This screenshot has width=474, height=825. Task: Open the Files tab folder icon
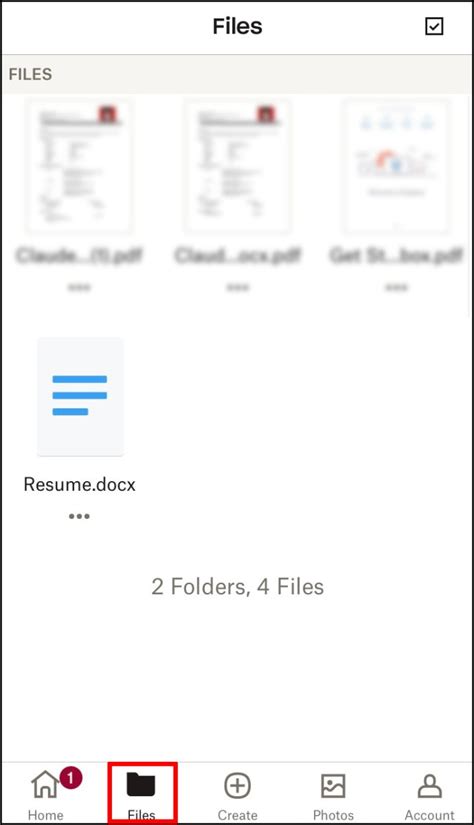coord(141,784)
